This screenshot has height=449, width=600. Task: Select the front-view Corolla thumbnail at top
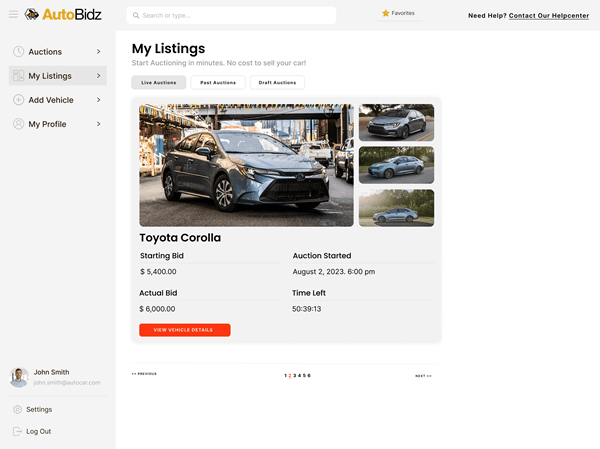pos(396,122)
